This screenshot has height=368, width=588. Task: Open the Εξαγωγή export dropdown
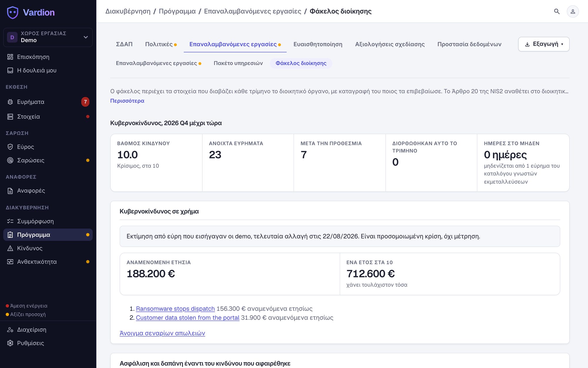click(x=544, y=44)
